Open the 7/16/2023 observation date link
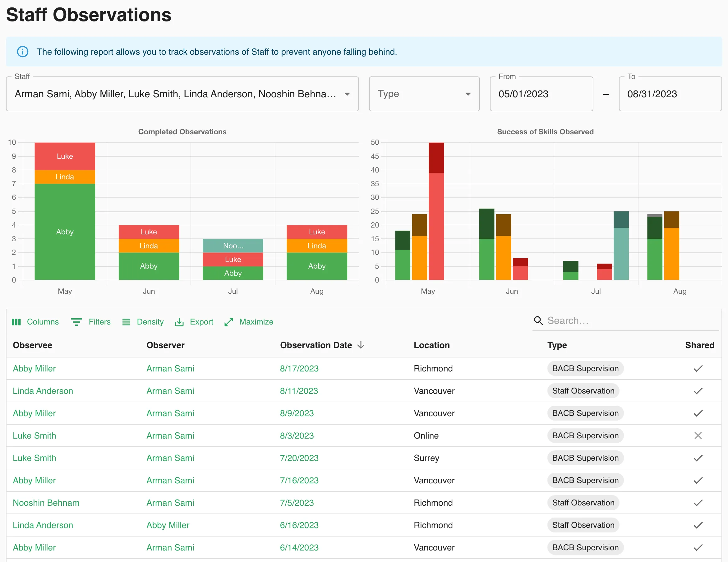Image resolution: width=728 pixels, height=562 pixels. tap(299, 480)
